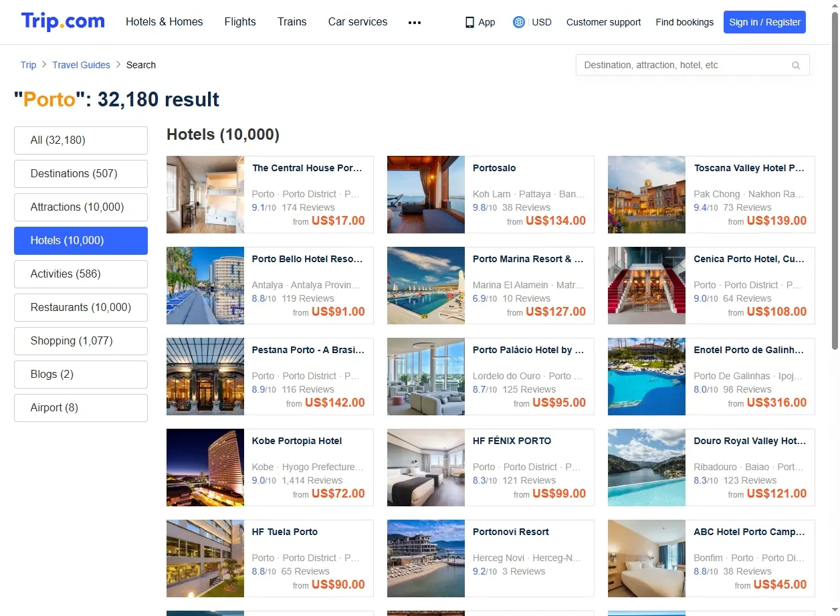Click Travel Guides breadcrumb link
This screenshot has height=616, width=840.
(x=81, y=65)
